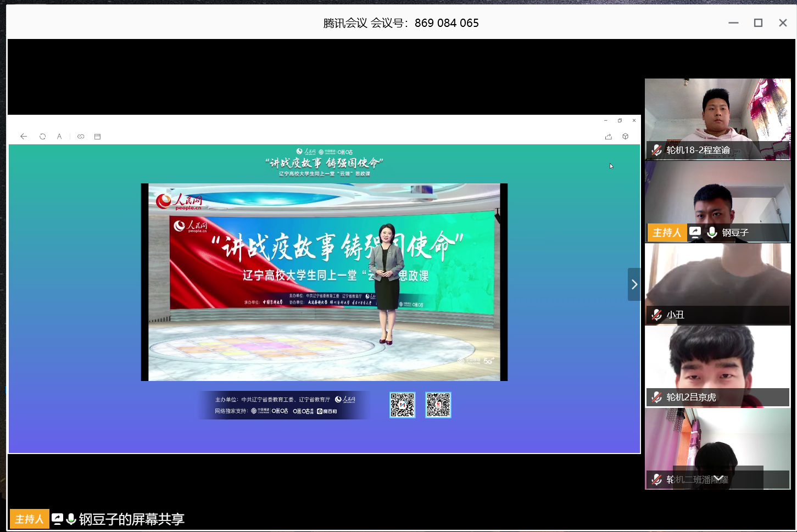Click the right QR code below video
The image size is (797, 532).
pyautogui.click(x=438, y=405)
